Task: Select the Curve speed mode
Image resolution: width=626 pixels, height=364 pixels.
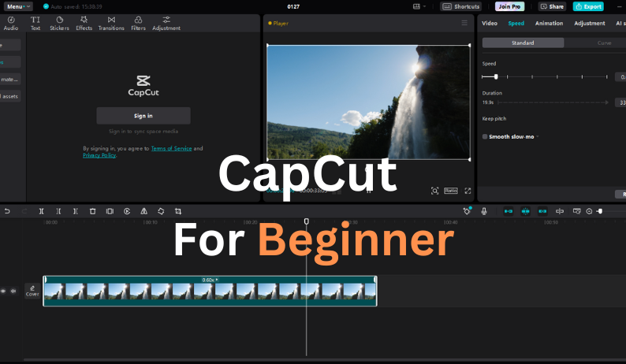Action: [x=604, y=43]
